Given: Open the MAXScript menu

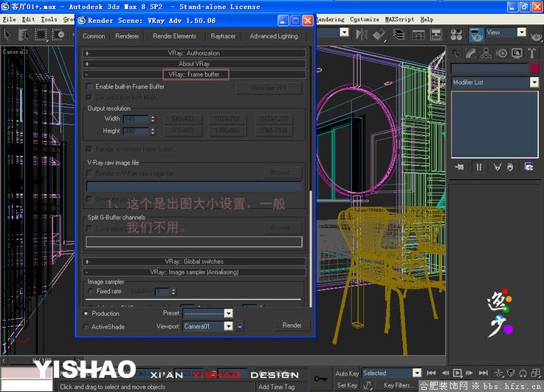Looking at the screenshot, I should (x=399, y=19).
